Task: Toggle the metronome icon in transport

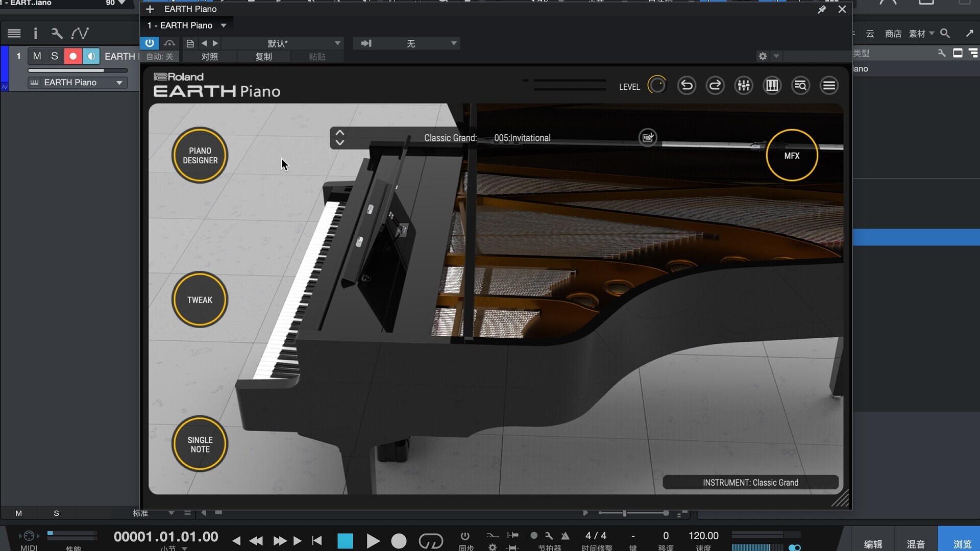Action: (x=565, y=536)
